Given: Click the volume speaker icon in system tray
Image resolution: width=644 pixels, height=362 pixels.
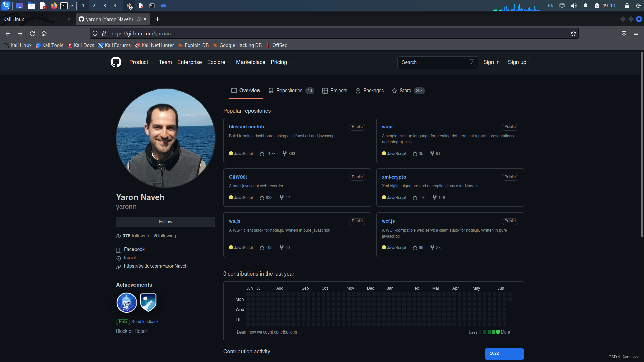Looking at the screenshot, I should (574, 5).
